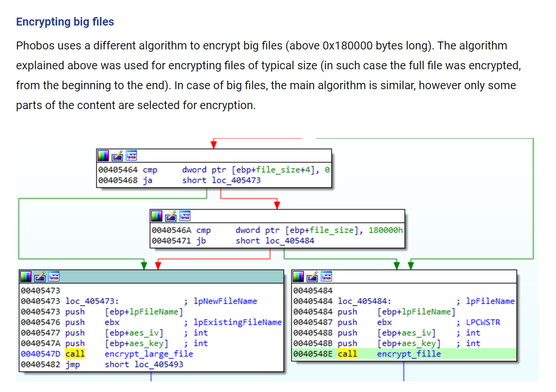Click the edit pencil icon on the 0040546A block

[x=171, y=216]
